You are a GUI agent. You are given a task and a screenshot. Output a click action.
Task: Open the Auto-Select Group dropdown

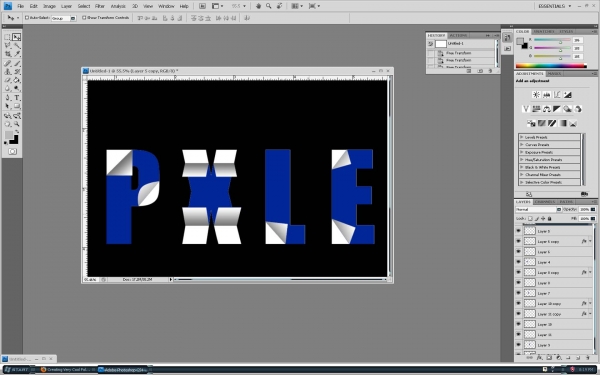(64, 18)
